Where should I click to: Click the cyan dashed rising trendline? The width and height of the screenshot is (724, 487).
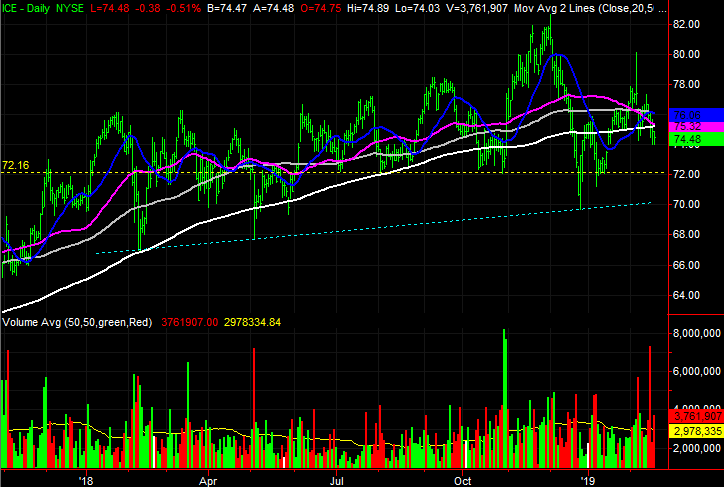[373, 228]
